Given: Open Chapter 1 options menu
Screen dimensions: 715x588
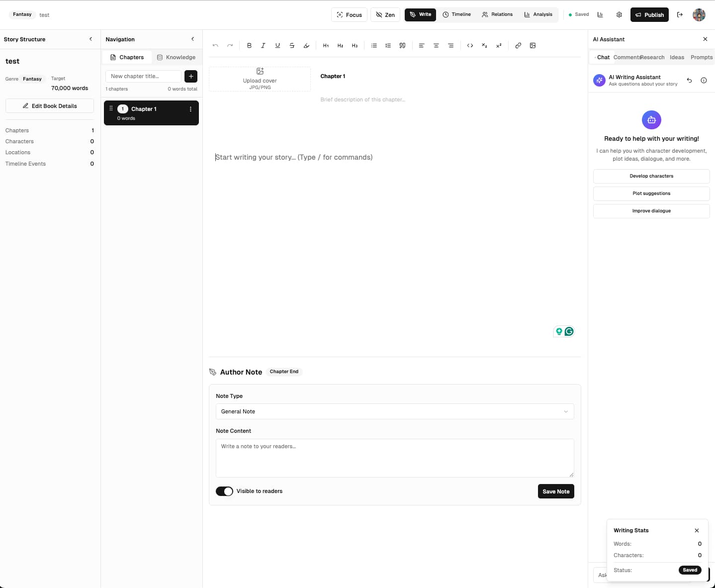Looking at the screenshot, I should 190,109.
